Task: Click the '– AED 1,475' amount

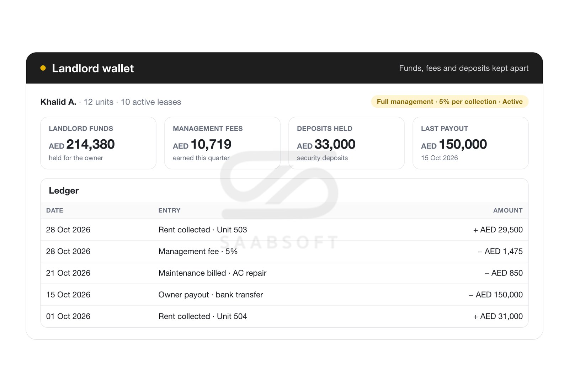Action: click(500, 252)
